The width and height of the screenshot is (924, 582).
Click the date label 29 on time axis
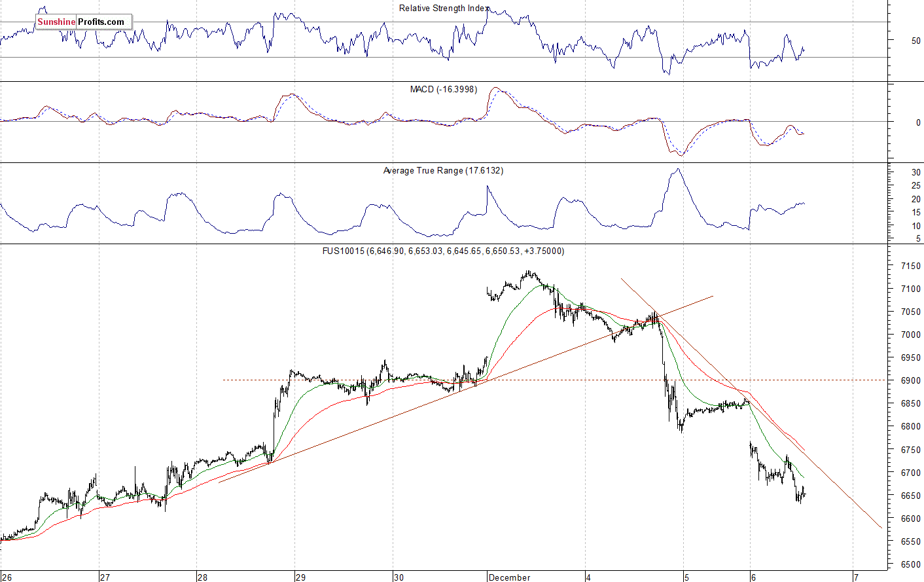point(301,577)
